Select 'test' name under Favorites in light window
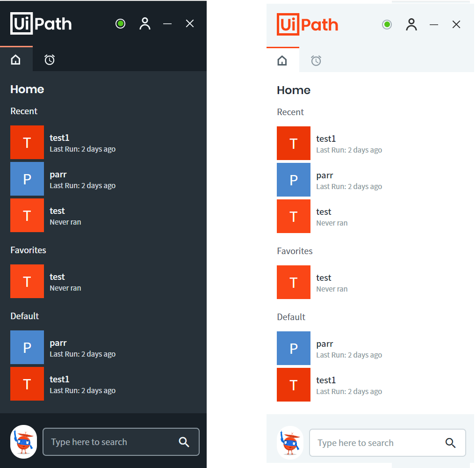 click(324, 278)
